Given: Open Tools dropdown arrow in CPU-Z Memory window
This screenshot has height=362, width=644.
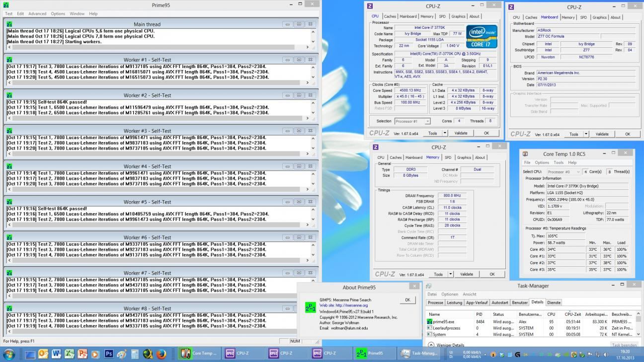Looking at the screenshot, I should click(451, 274).
